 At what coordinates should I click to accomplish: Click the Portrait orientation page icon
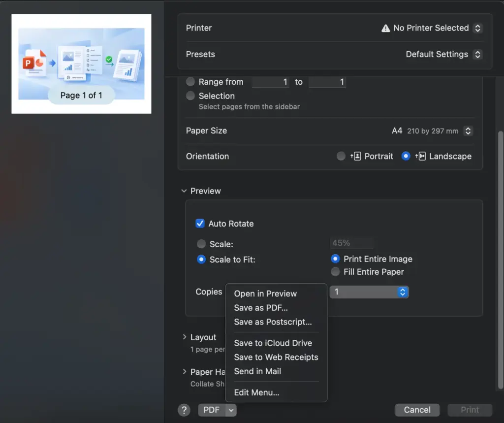(356, 156)
